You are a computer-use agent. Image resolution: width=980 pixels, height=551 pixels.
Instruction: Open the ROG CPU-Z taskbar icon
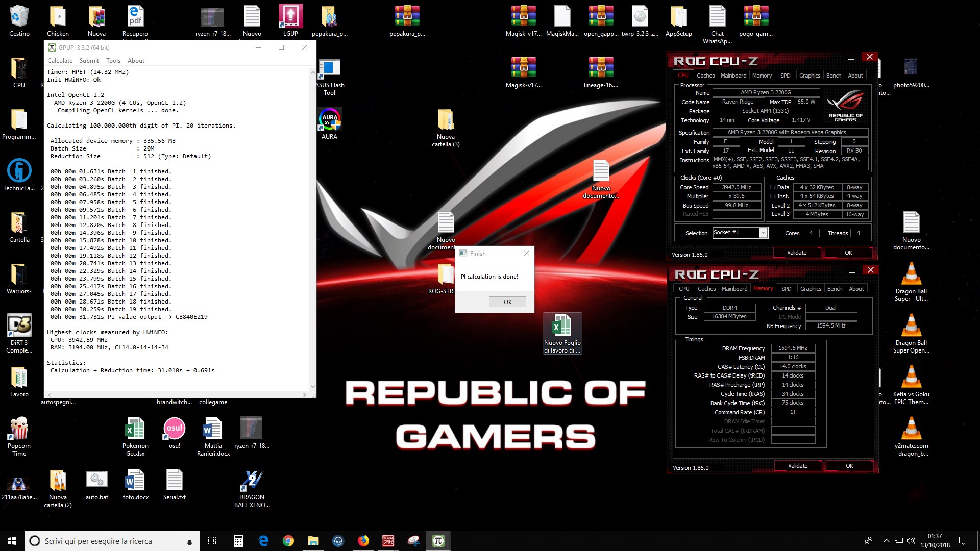tap(388, 541)
